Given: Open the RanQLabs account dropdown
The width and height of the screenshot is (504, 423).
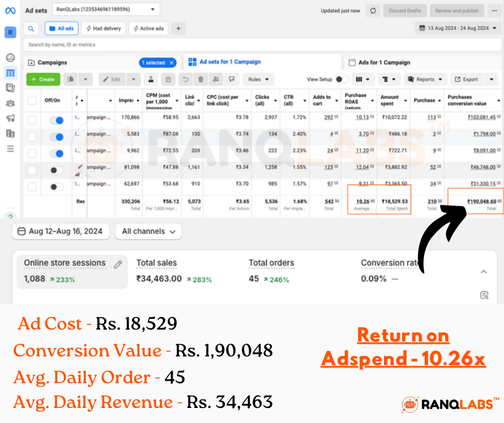Looking at the screenshot, I should point(106,10).
